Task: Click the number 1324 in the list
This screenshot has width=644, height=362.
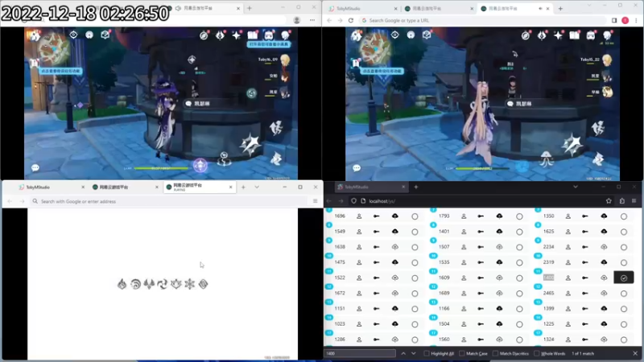Action: coord(549,339)
